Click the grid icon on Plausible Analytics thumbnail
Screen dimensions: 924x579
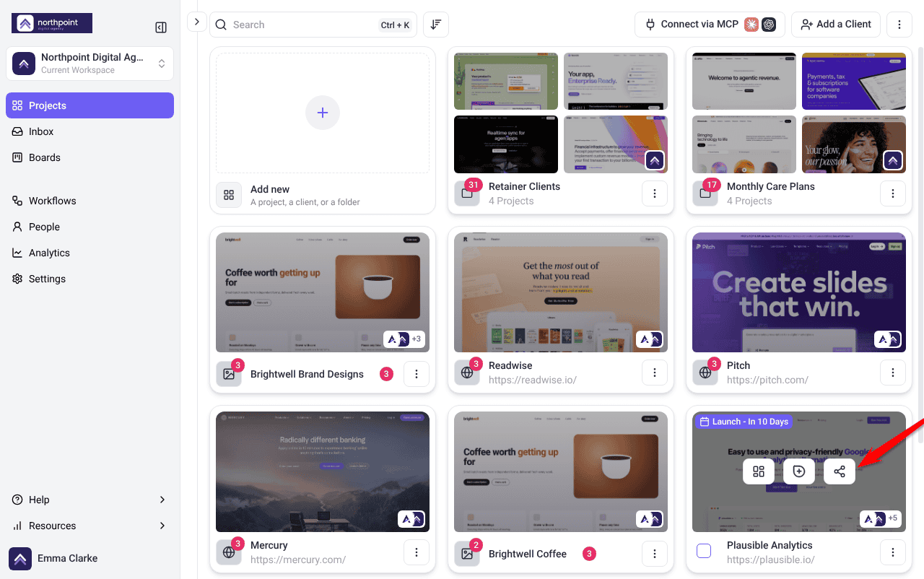click(759, 471)
